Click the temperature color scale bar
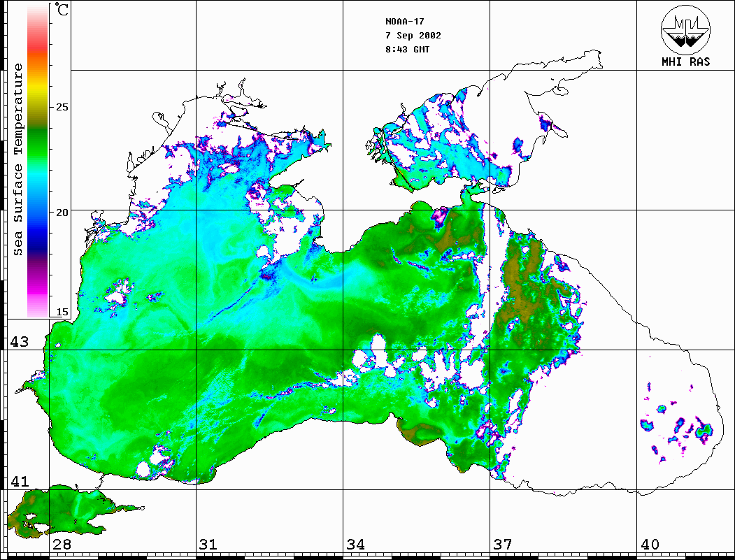 point(38,161)
